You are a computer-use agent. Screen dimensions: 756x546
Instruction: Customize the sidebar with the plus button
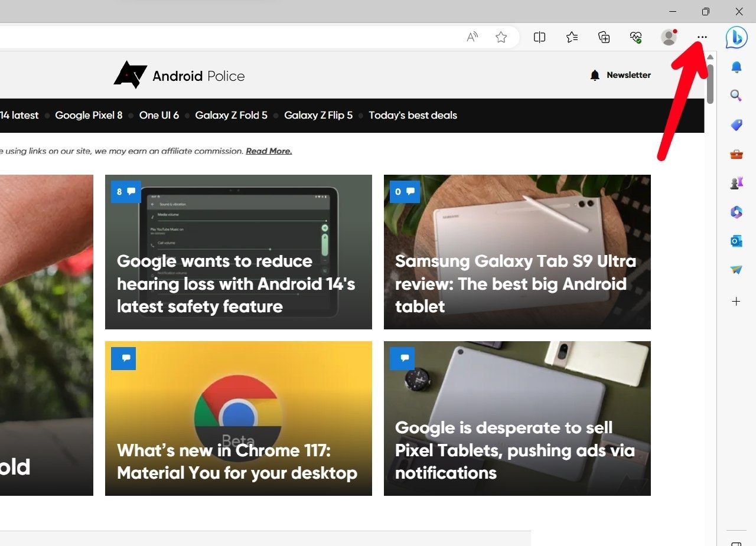(736, 301)
